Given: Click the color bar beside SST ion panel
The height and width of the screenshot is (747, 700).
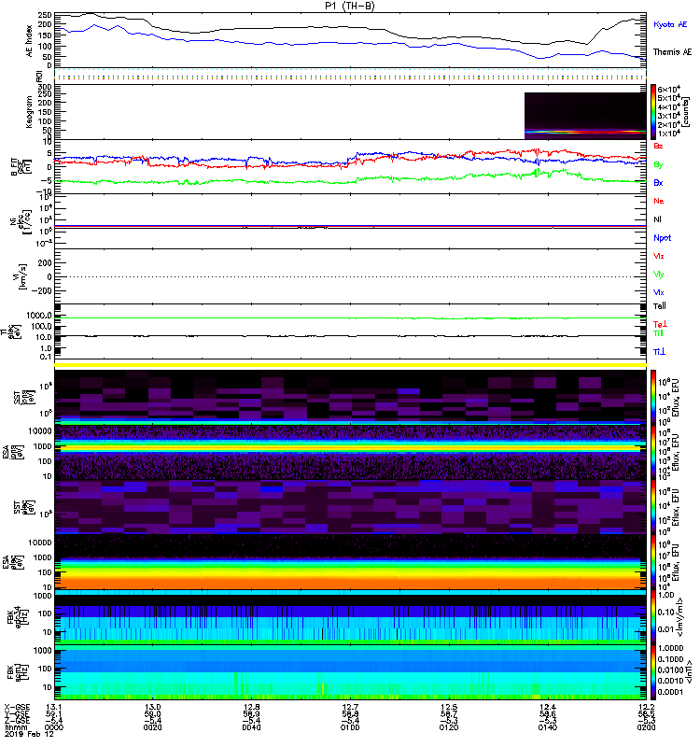Looking at the screenshot, I should tap(653, 397).
